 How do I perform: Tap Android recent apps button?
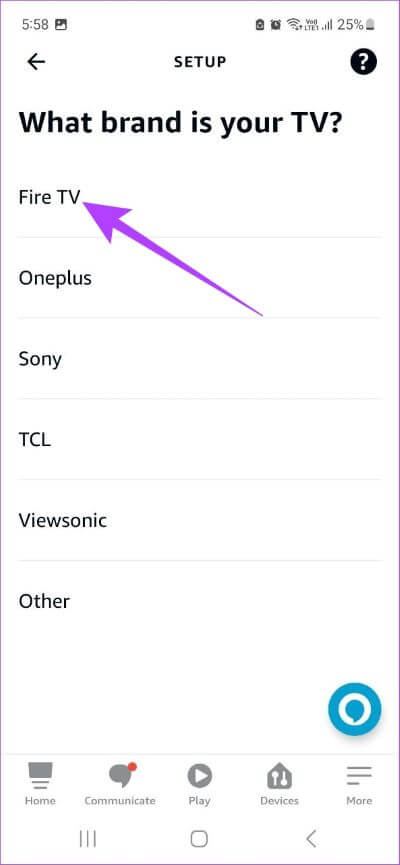tap(88, 839)
